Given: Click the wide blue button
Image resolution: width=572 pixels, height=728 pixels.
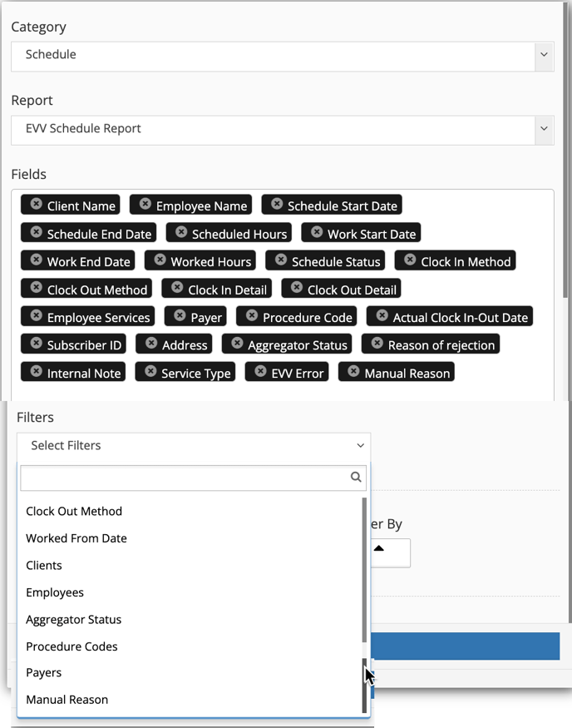Looking at the screenshot, I should [x=466, y=646].
